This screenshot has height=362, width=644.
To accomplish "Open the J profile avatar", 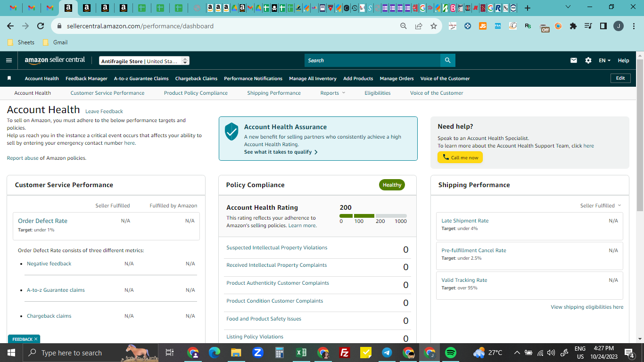I will coord(619,26).
